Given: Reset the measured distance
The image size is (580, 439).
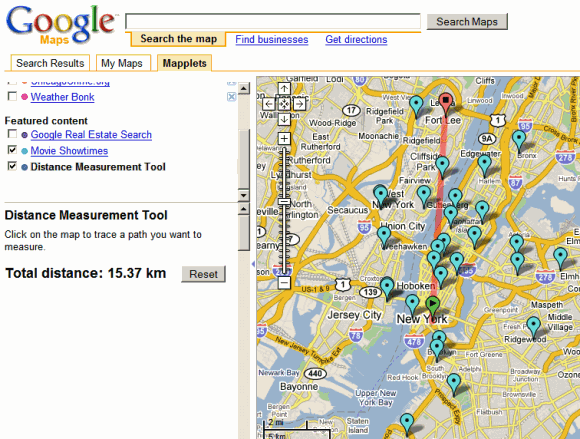Looking at the screenshot, I should pyautogui.click(x=203, y=274).
